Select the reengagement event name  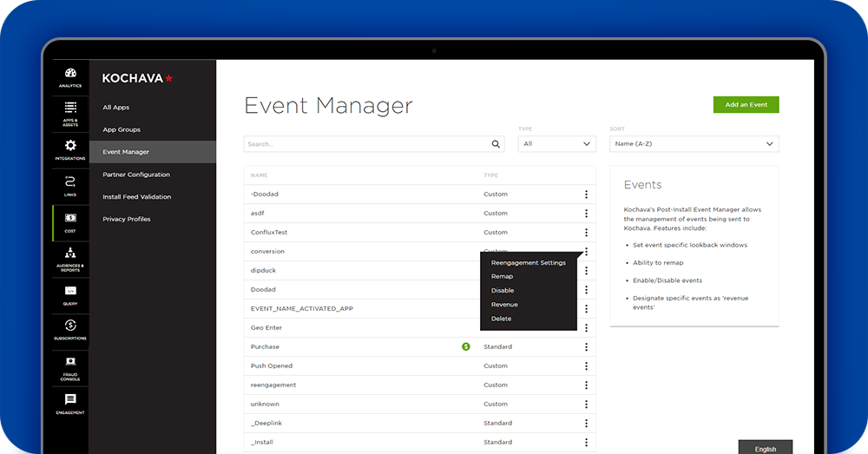pyautogui.click(x=273, y=385)
